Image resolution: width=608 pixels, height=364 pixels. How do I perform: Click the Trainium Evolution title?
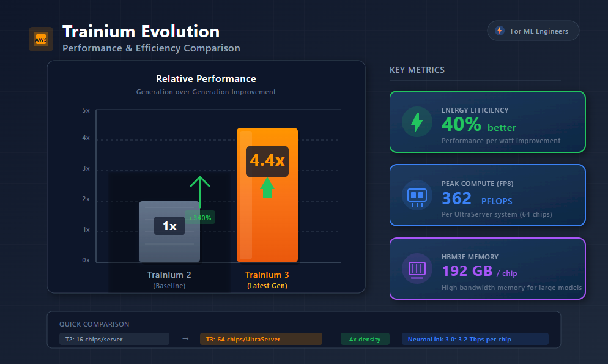click(x=141, y=32)
